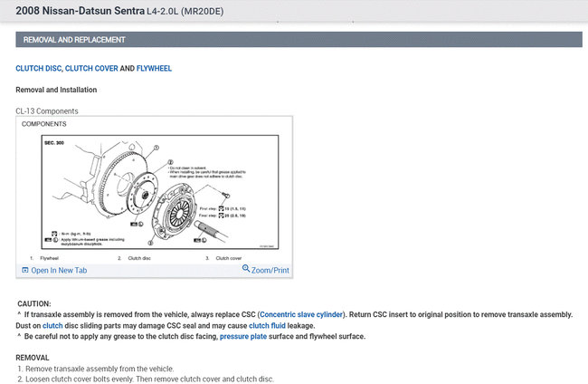This screenshot has width=588, height=384.
Task: Click the Open In New Tab icon
Action: (x=25, y=270)
